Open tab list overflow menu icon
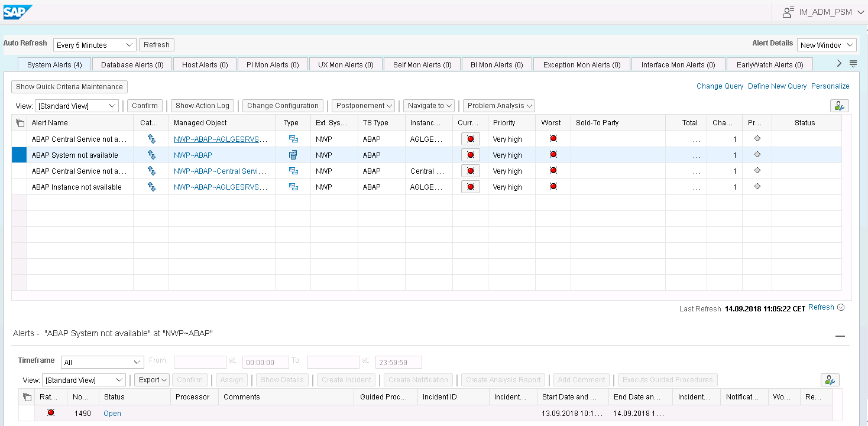868x426 pixels. (853, 64)
